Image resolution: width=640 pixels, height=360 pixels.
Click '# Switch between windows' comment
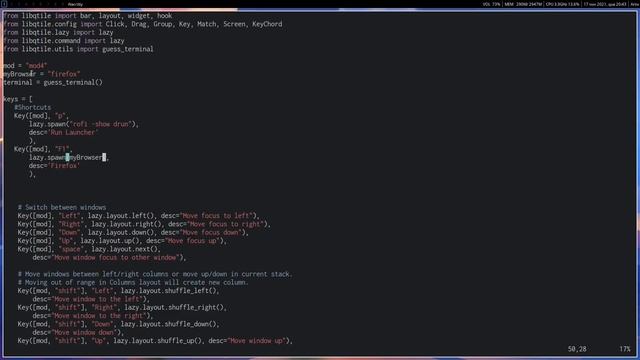point(62,207)
